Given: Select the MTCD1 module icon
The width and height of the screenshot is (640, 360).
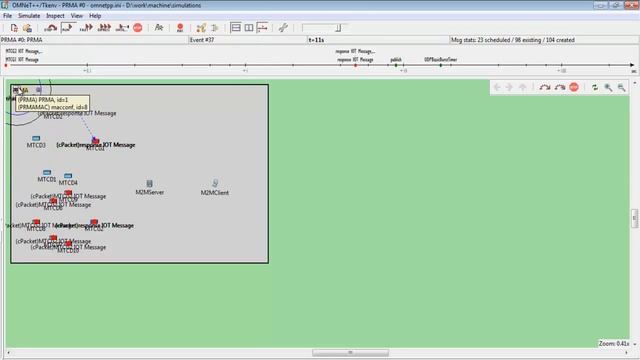Looking at the screenshot, I should [x=47, y=173].
